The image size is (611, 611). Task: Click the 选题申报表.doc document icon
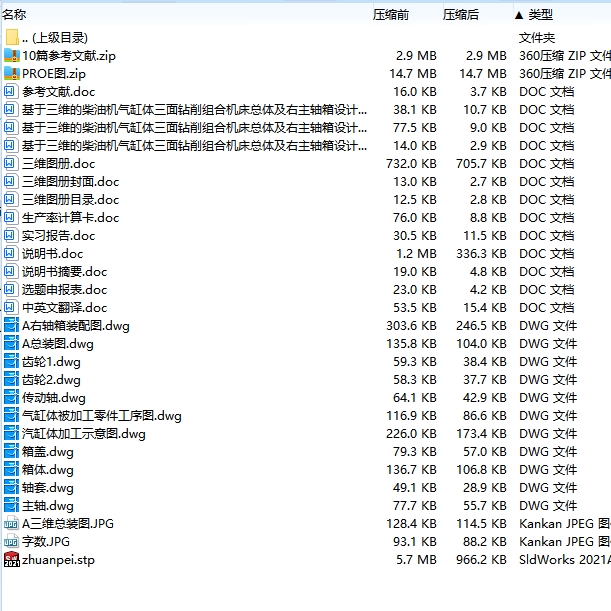click(x=11, y=289)
